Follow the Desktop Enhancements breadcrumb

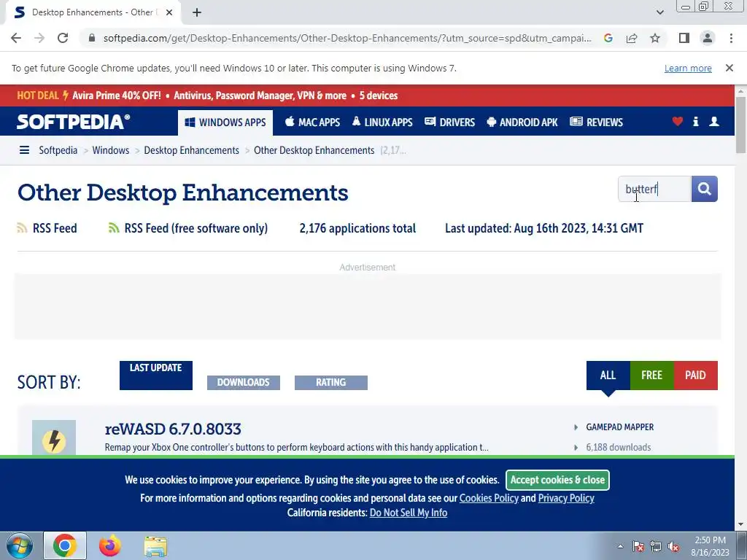192,150
